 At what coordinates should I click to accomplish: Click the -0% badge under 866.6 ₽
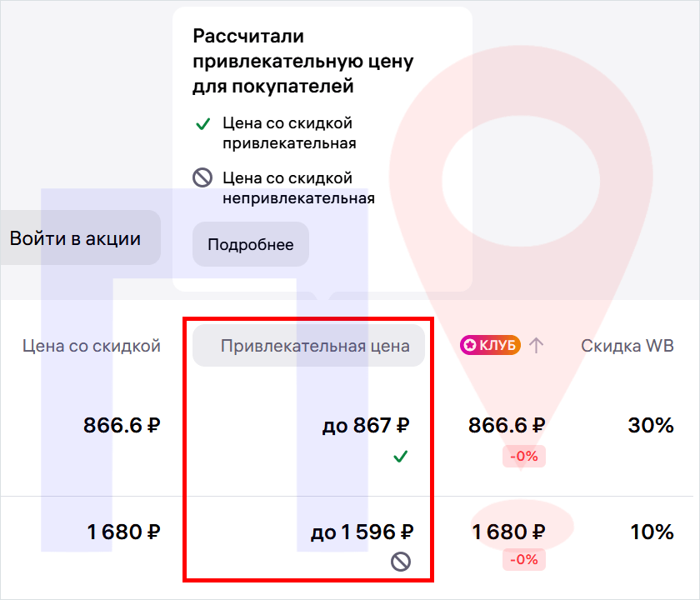tap(524, 457)
